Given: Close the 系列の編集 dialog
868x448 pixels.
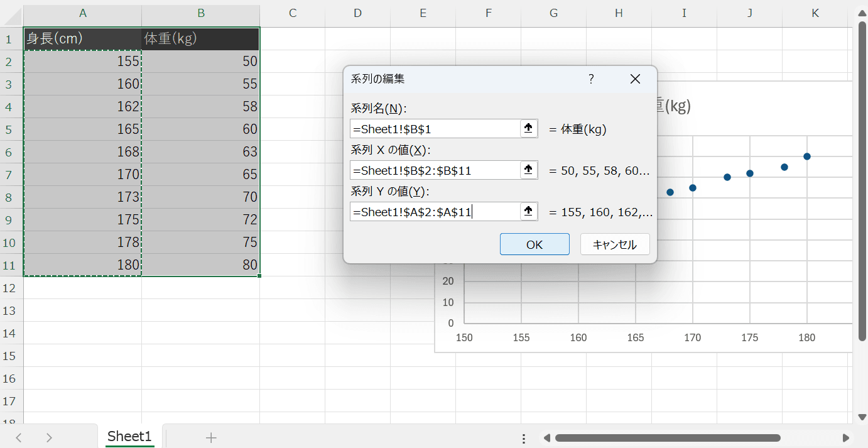Looking at the screenshot, I should click(635, 79).
